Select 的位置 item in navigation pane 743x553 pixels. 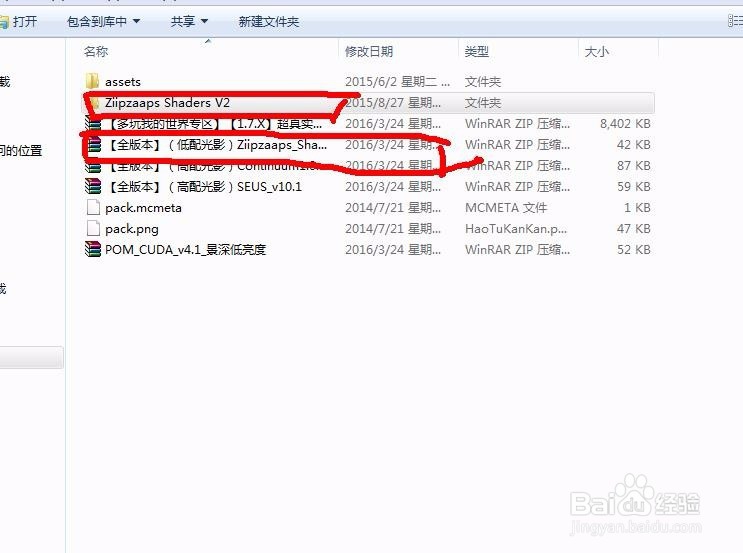(21, 151)
